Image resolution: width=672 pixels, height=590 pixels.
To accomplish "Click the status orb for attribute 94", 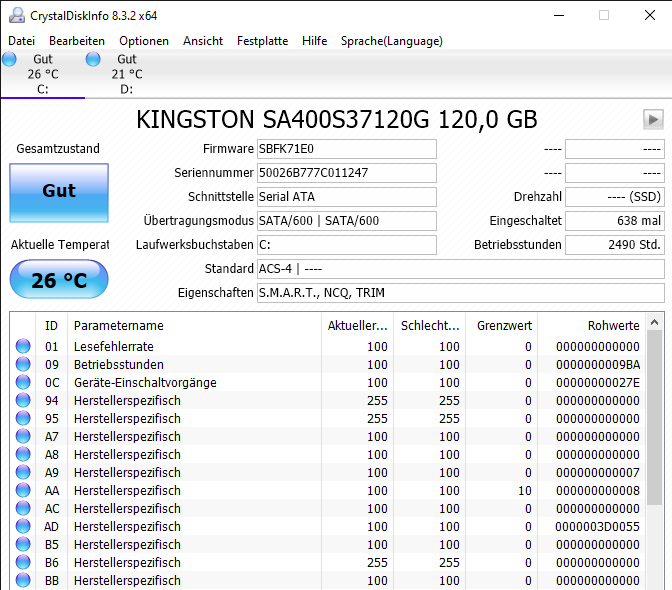I will [x=23, y=400].
